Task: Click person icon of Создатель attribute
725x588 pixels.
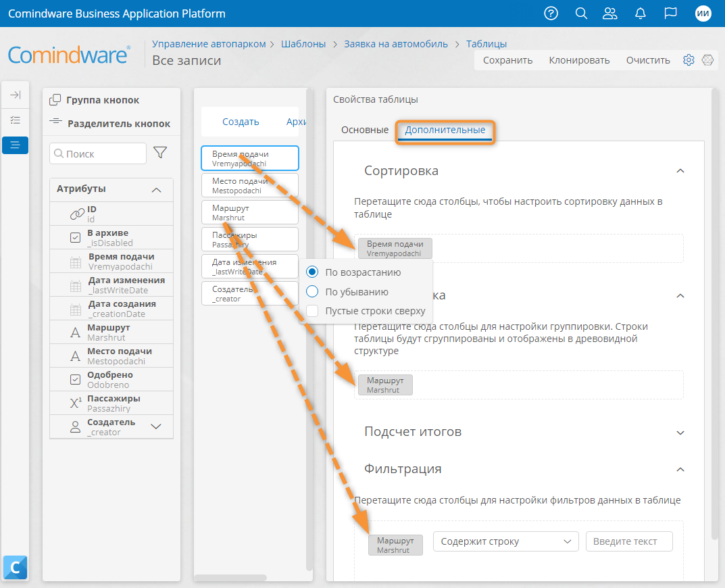Action: [75, 427]
